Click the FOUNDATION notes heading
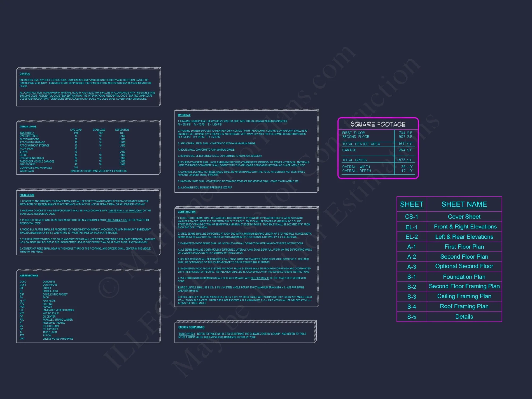Image resolution: width=532 pixels, height=399 pixels. [27, 195]
